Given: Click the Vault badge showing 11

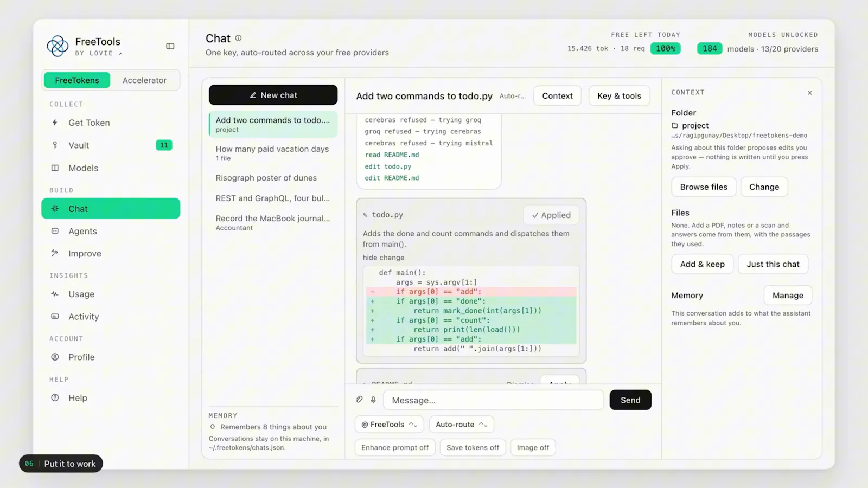Looking at the screenshot, I should click(x=164, y=145).
